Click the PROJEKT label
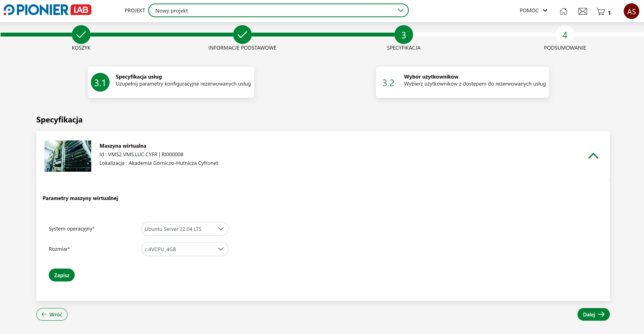The image size is (644, 334). pyautogui.click(x=135, y=11)
